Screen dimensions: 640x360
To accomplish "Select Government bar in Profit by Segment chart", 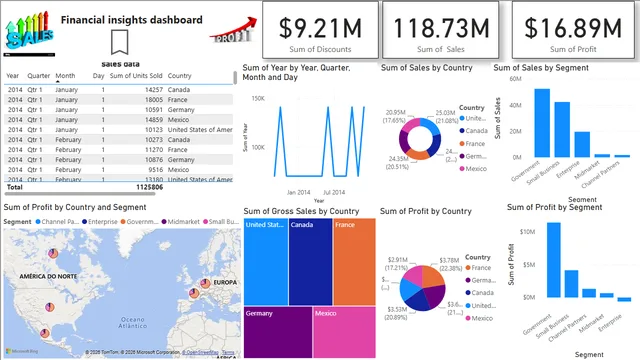I will tap(553, 260).
